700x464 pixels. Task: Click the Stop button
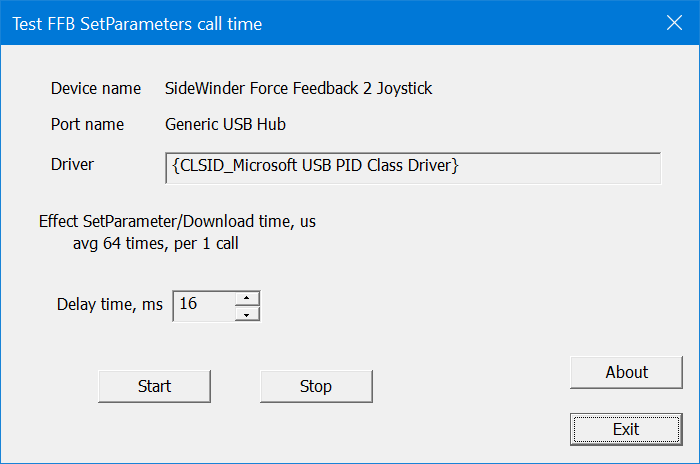coord(316,386)
